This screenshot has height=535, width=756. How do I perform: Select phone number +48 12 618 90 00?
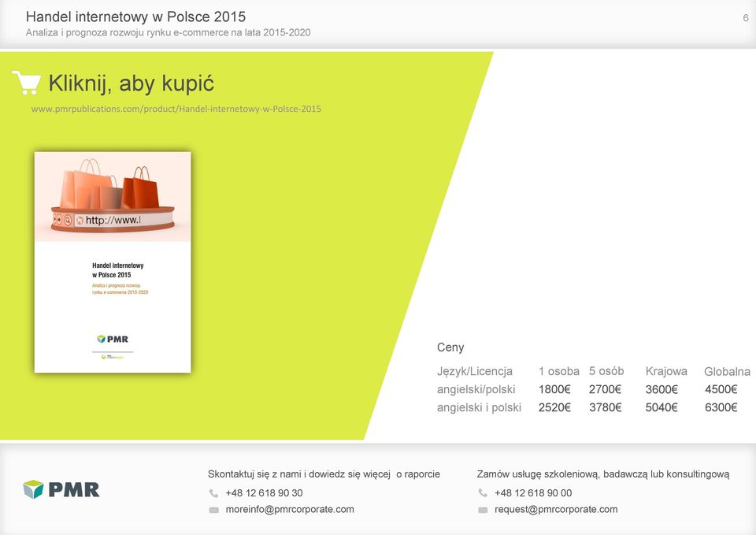tap(533, 493)
